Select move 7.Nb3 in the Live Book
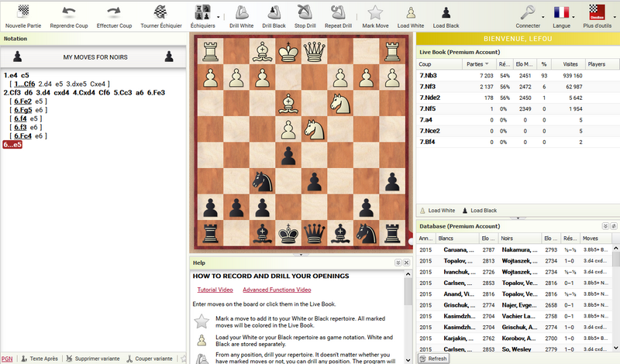 [429, 75]
